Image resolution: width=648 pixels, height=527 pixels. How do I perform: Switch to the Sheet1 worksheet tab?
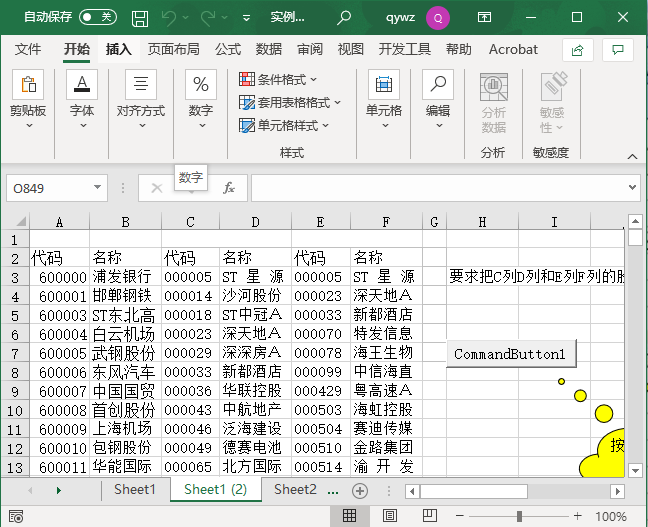[135, 490]
